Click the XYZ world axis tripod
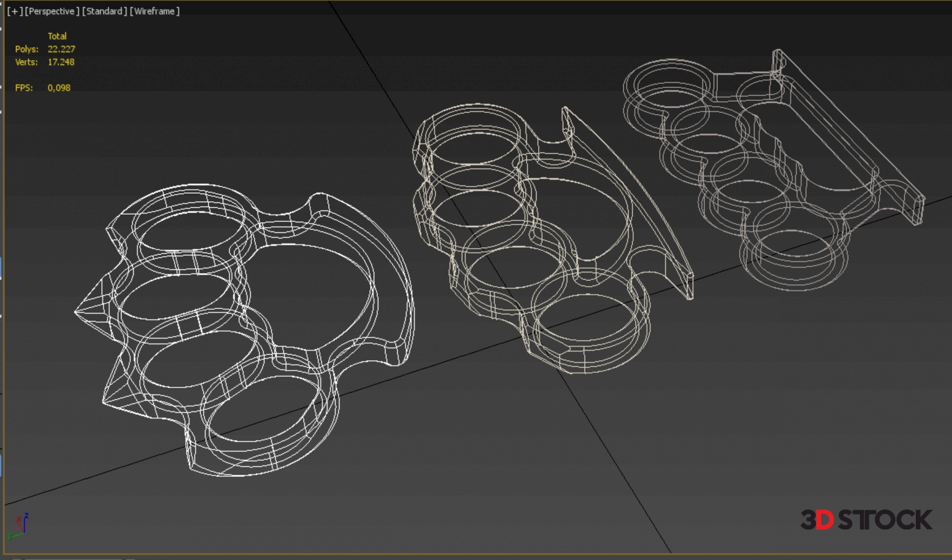The image size is (952, 560). coord(20,527)
